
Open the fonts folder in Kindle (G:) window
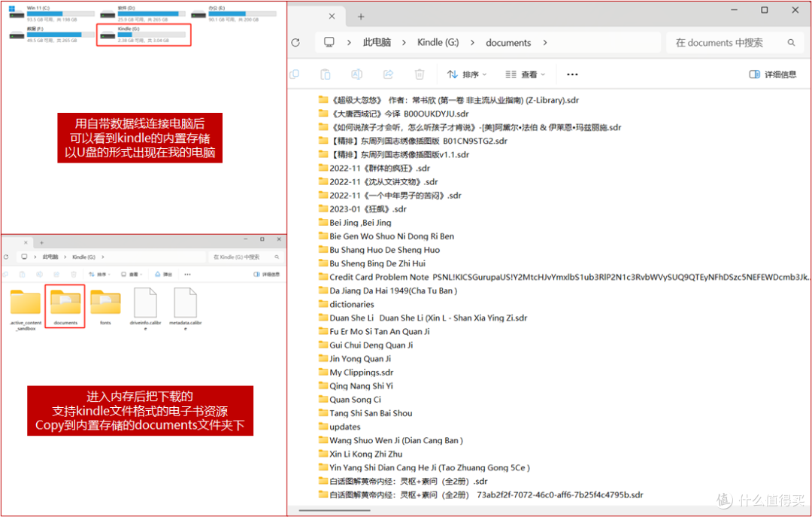pyautogui.click(x=106, y=307)
